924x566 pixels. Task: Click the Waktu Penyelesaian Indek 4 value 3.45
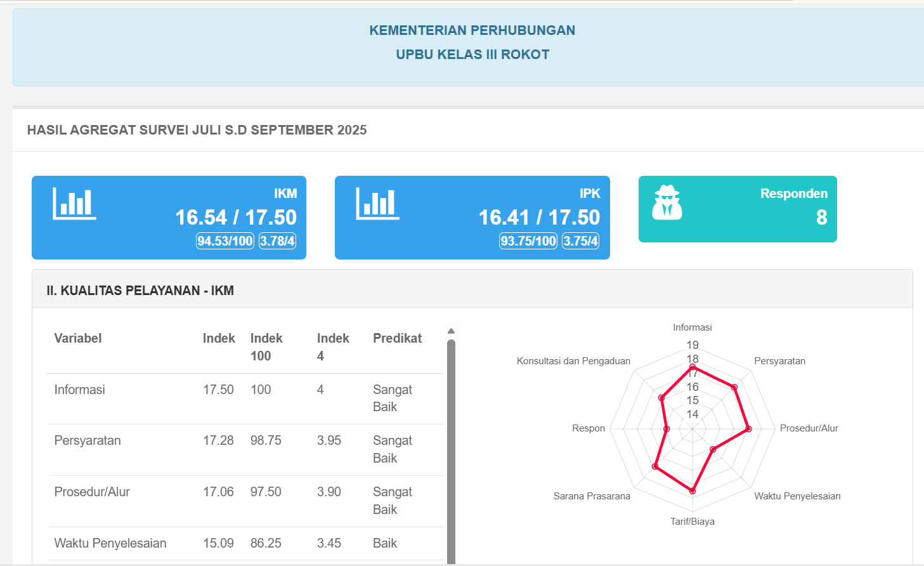pyautogui.click(x=329, y=543)
